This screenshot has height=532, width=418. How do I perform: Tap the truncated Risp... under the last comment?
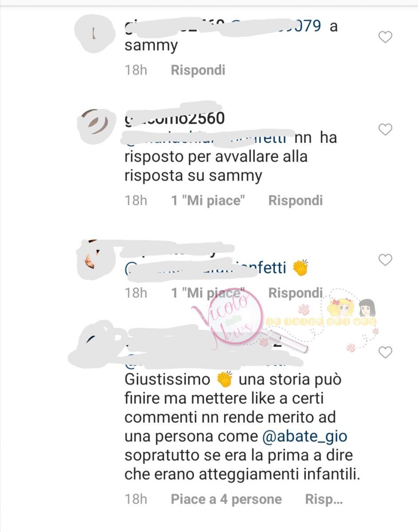pos(324,500)
